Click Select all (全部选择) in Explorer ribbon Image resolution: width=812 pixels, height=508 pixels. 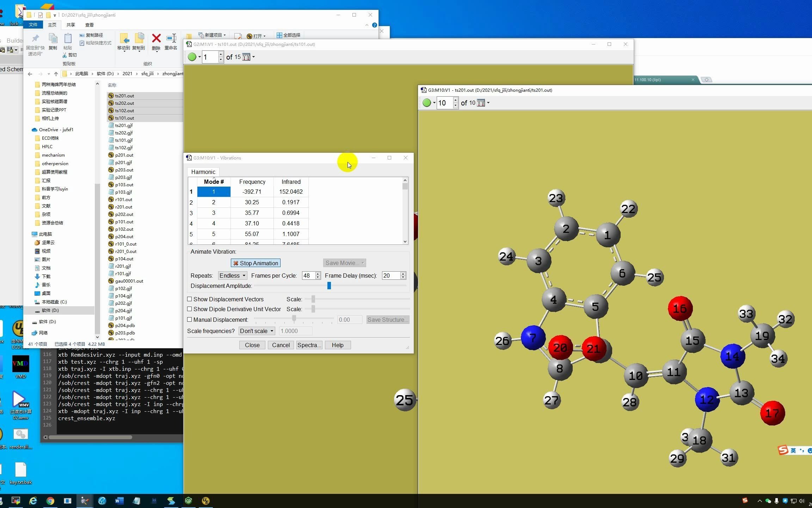(x=288, y=35)
